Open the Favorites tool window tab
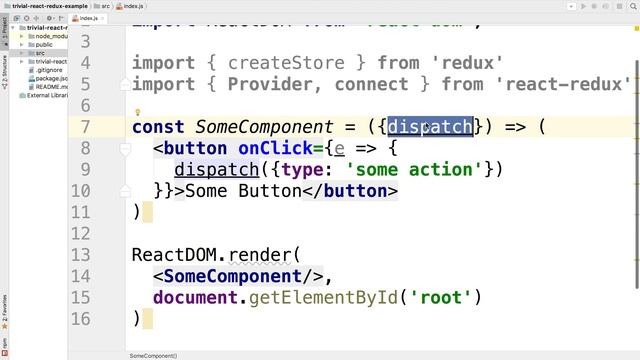This screenshot has width=640, height=360. tap(4, 311)
